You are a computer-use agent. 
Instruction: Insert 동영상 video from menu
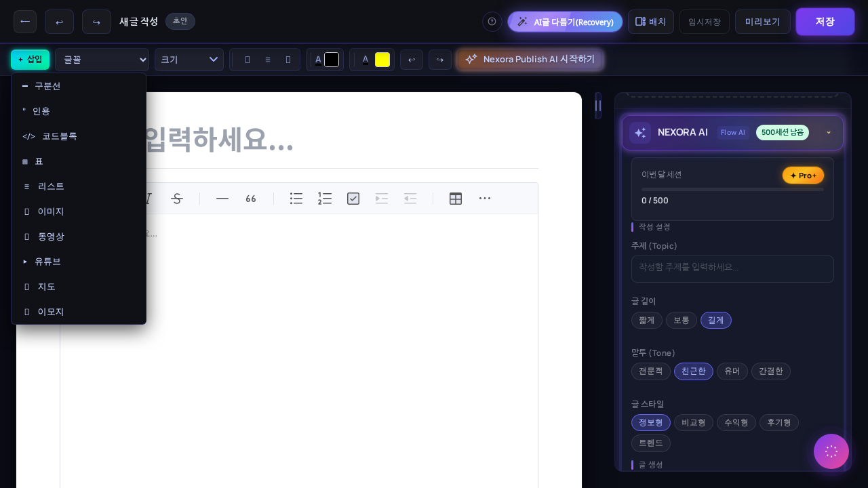(x=79, y=237)
